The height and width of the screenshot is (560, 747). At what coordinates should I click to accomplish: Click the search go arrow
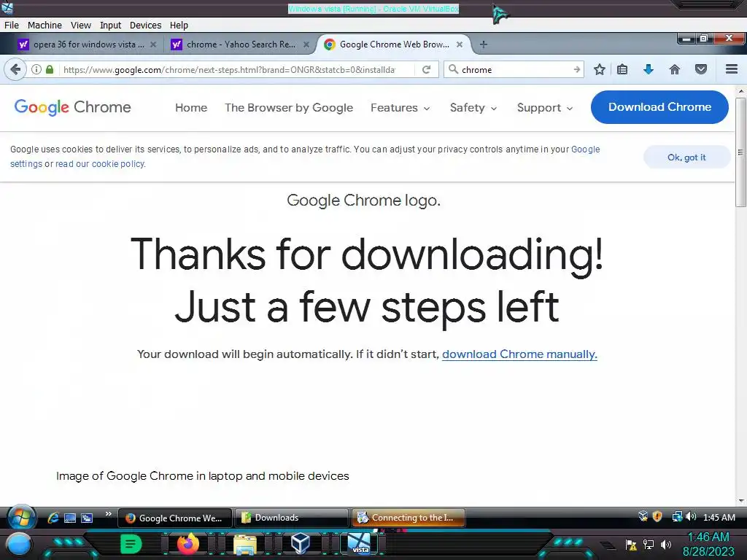pos(576,69)
